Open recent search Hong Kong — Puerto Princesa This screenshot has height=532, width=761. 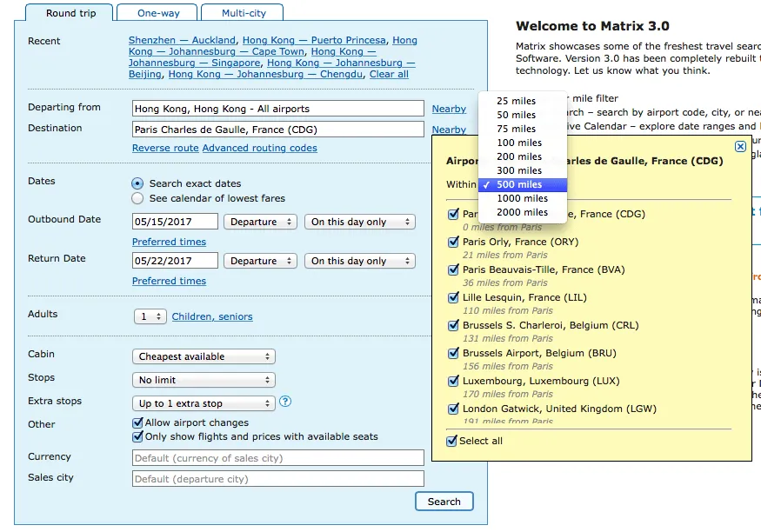315,40
